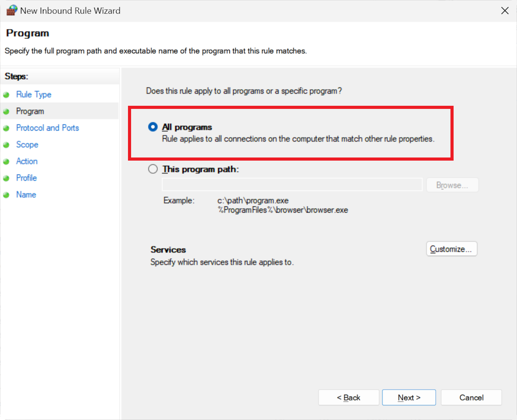The width and height of the screenshot is (517, 420).
Task: Click the green bullet beside Protocol and Ports
Action: 6,128
